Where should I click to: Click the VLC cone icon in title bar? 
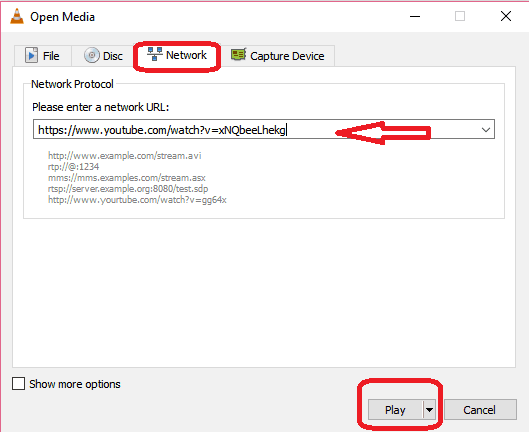17,16
